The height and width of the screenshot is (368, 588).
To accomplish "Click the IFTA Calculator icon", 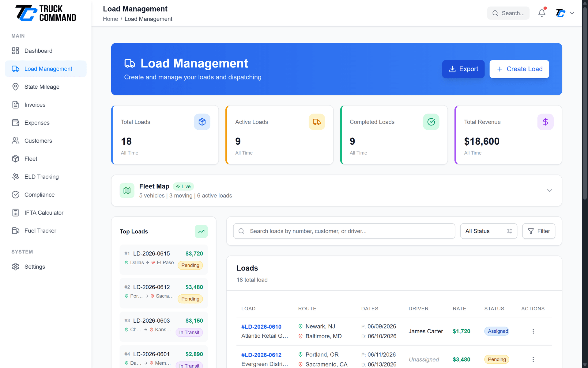I will pos(16,213).
